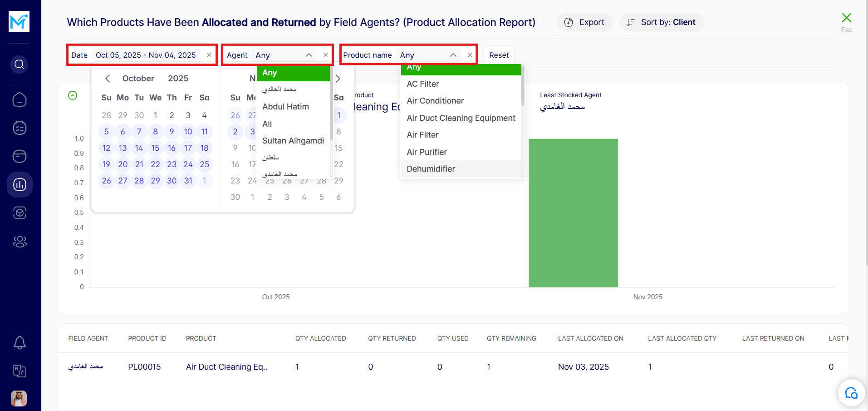Collapse the Product name dropdown chevron
868x411 pixels.
(x=453, y=55)
